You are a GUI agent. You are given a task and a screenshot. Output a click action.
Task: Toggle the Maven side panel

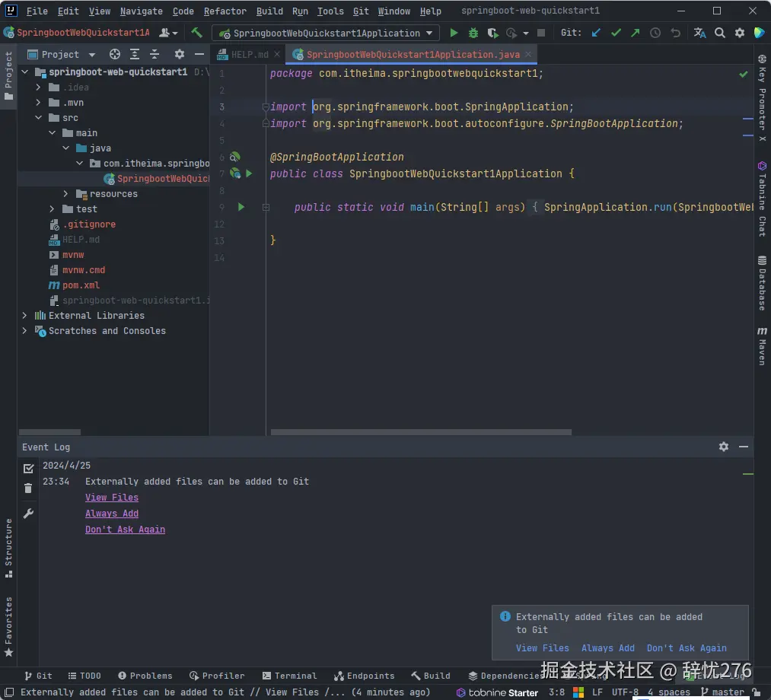point(761,346)
